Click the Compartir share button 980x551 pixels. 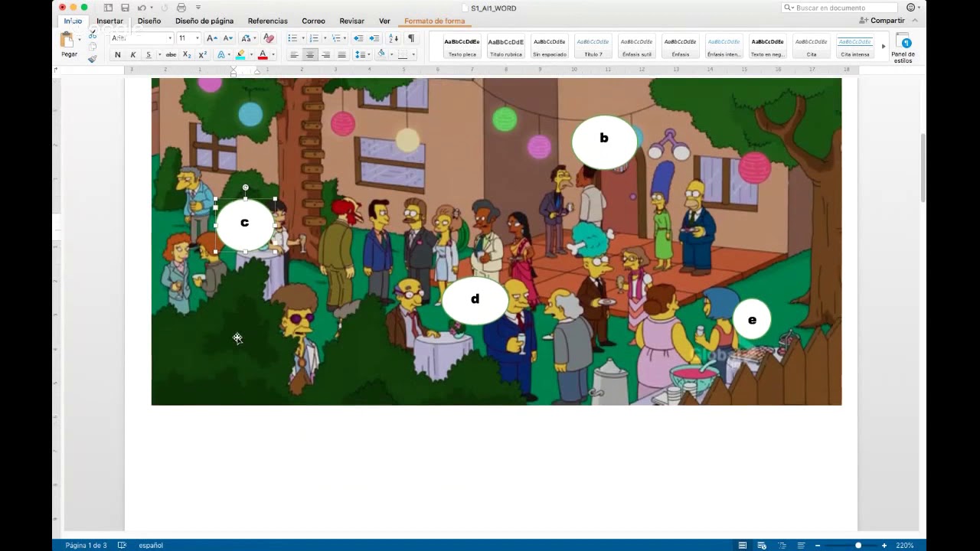pos(883,21)
